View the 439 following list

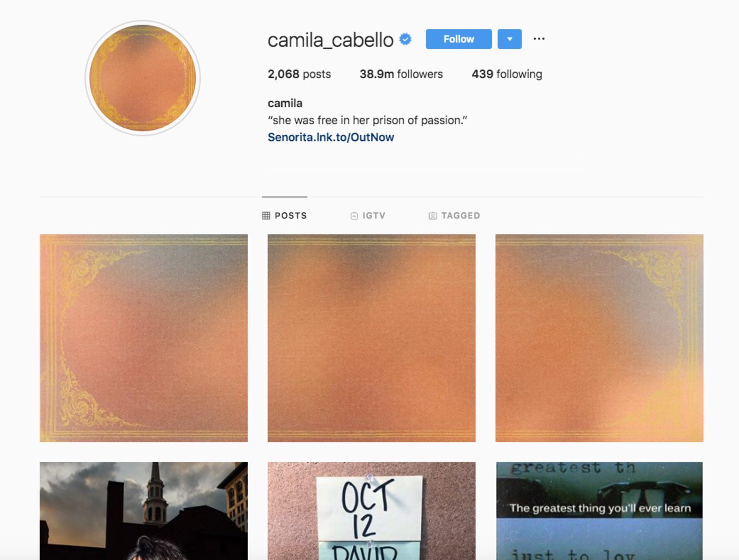click(x=507, y=74)
